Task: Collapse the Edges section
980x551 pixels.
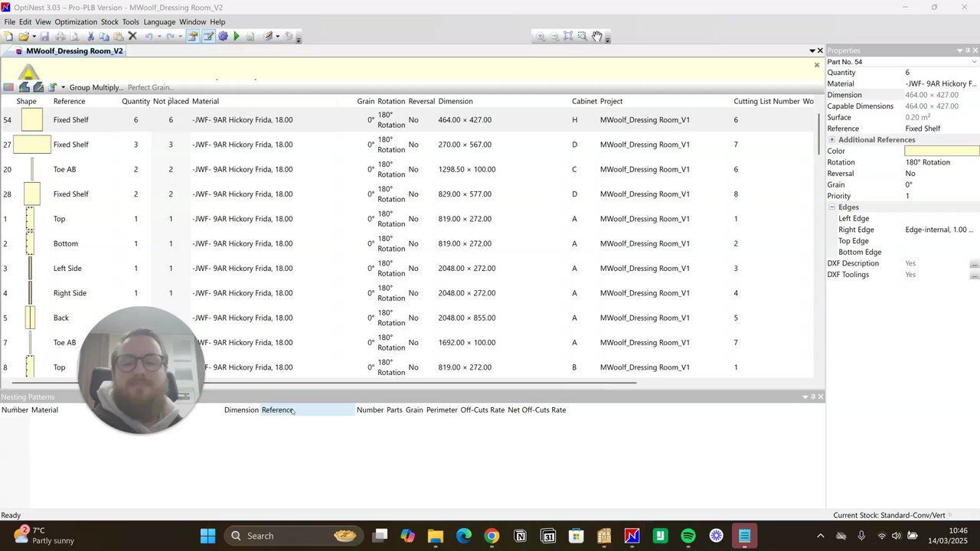Action: tap(832, 207)
